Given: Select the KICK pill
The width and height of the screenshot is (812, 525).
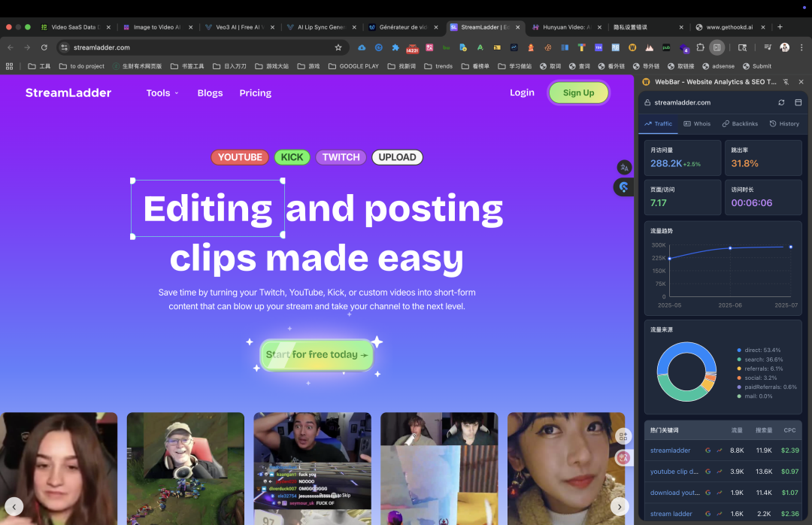Looking at the screenshot, I should 292,157.
